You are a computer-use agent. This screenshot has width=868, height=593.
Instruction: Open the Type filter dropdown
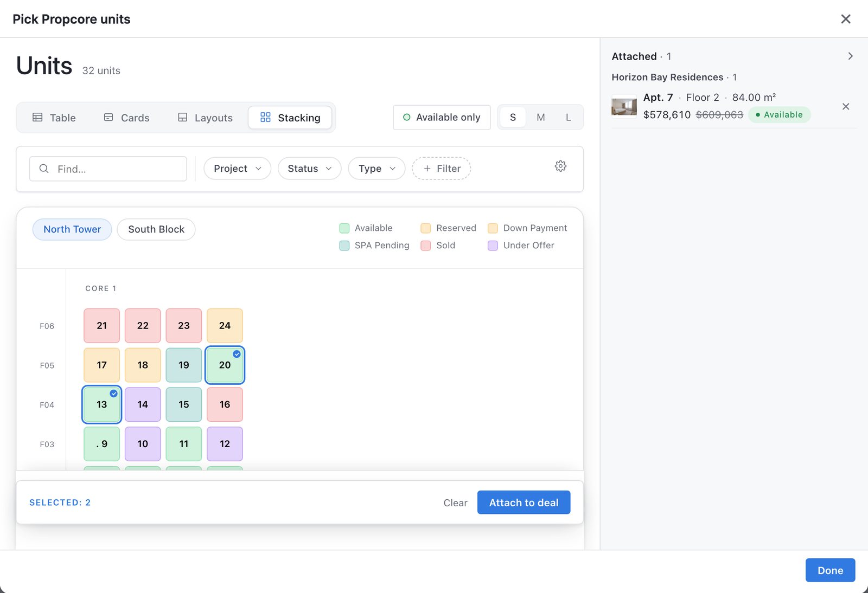click(x=376, y=169)
